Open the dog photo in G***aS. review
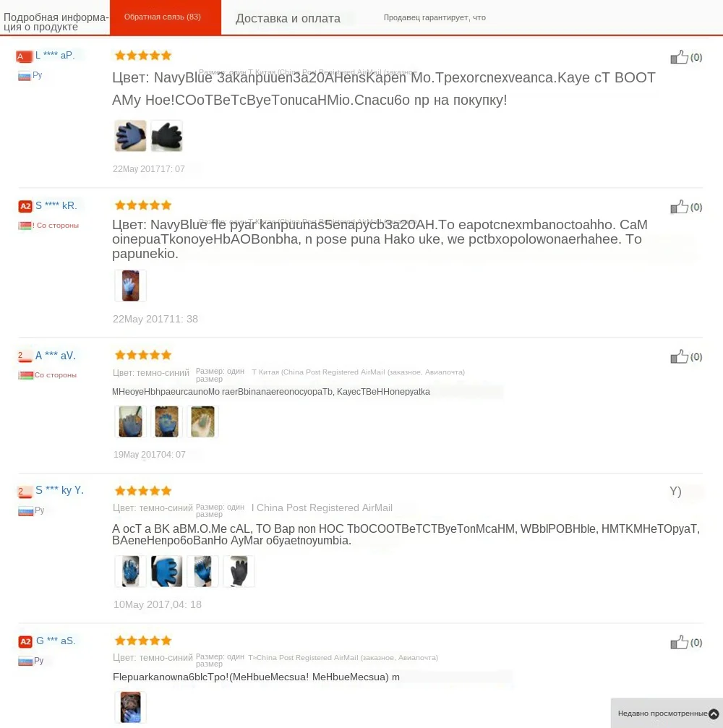Screen dimensions: 723x728 click(x=130, y=707)
